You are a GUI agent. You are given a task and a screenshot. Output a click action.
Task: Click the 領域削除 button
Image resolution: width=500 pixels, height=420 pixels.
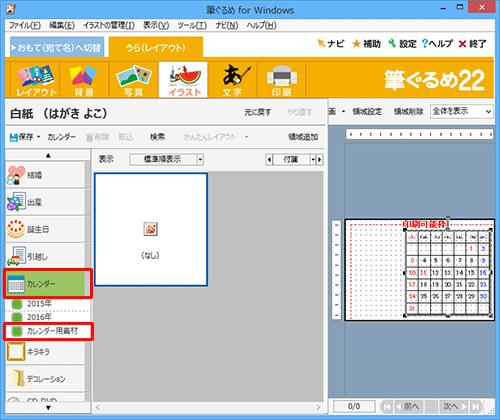pos(408,111)
